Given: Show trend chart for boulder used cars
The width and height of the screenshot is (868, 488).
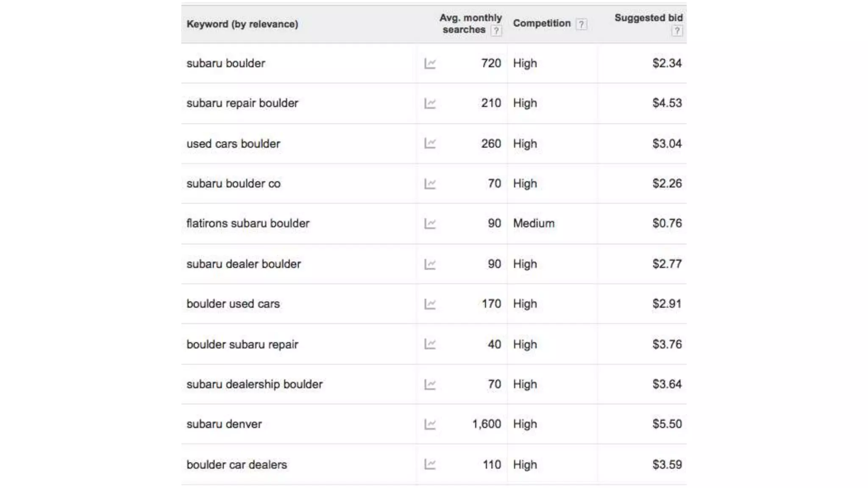Looking at the screenshot, I should 430,304.
